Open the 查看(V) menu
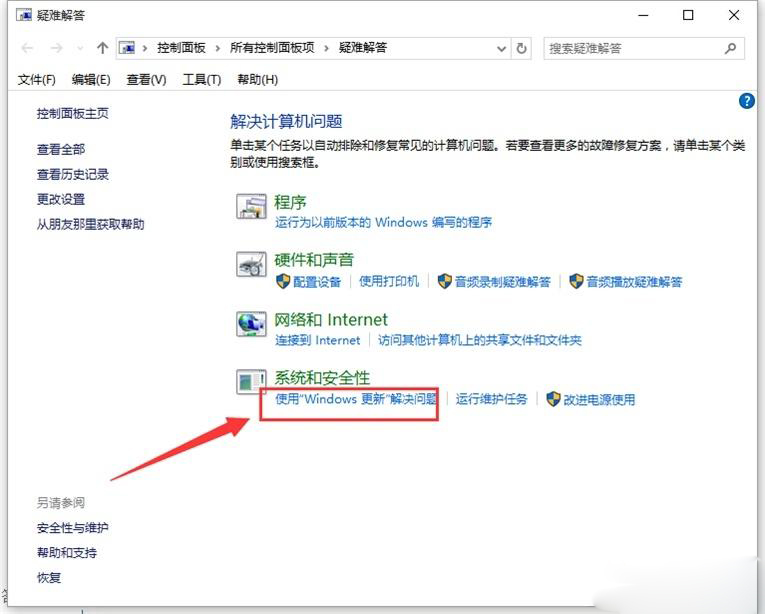The image size is (765, 614). pos(146,80)
